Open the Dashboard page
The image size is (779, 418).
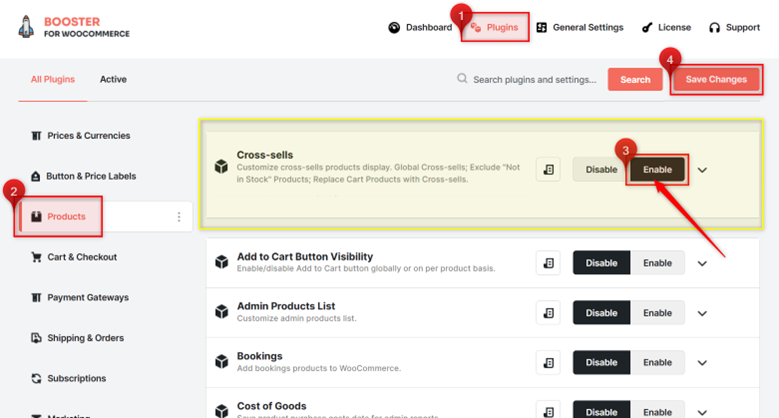pos(420,28)
